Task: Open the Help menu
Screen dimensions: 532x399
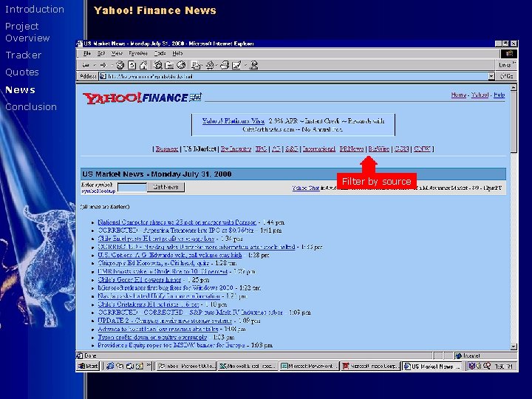Action: [177, 53]
